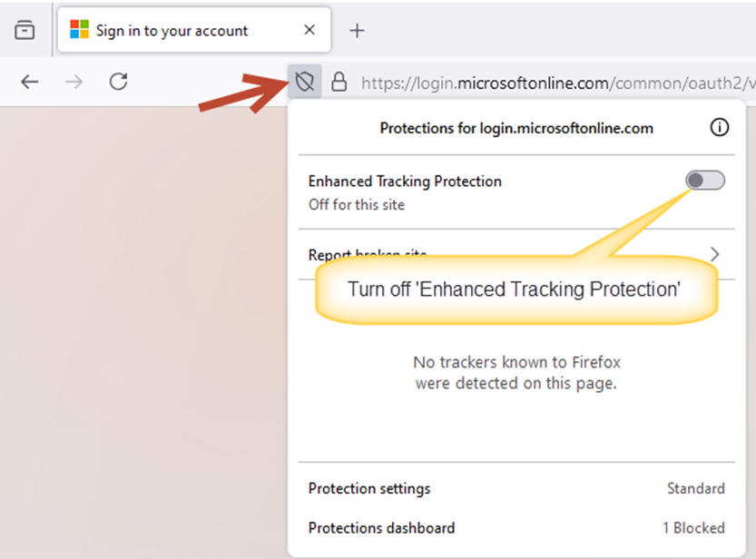
Task: Open site information via the padlock icon
Action: coord(339,82)
